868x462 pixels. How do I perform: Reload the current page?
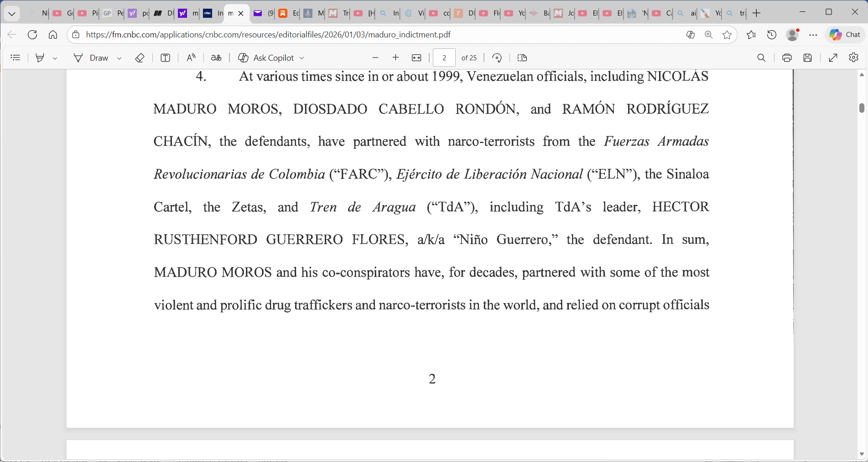pyautogui.click(x=32, y=35)
